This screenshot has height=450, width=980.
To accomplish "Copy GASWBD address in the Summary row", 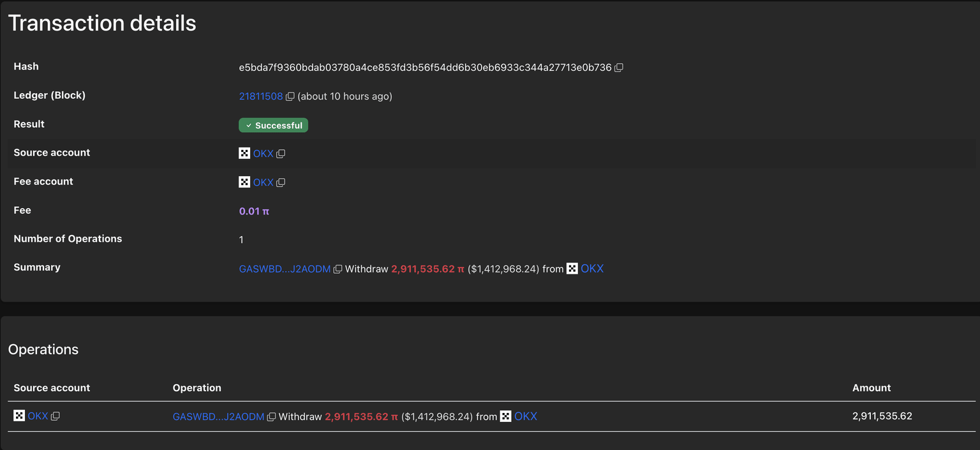I will tap(338, 269).
